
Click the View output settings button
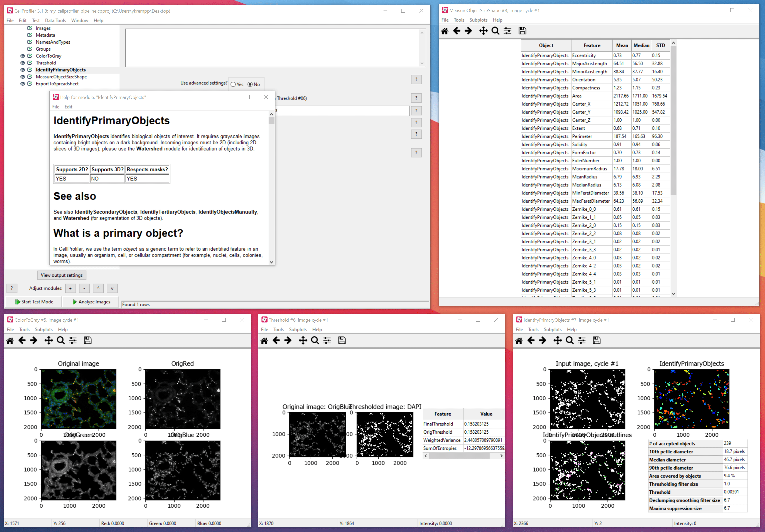(62, 275)
